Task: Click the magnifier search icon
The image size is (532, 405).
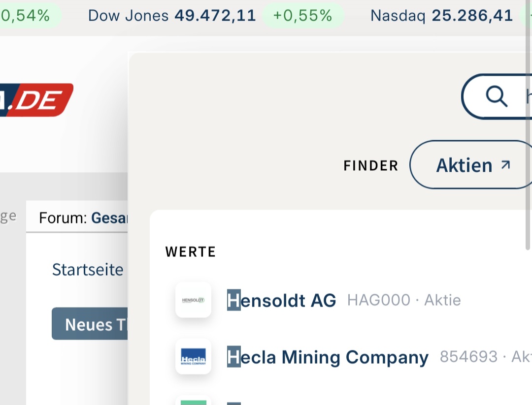Action: point(496,96)
